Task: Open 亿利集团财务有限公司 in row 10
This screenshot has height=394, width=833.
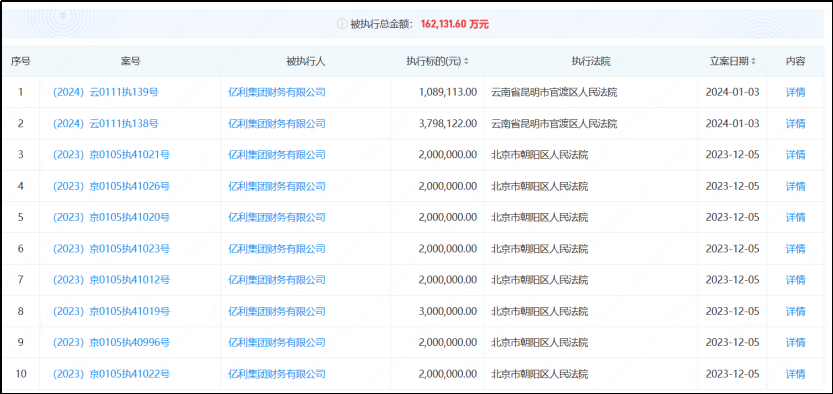Action: pyautogui.click(x=277, y=374)
